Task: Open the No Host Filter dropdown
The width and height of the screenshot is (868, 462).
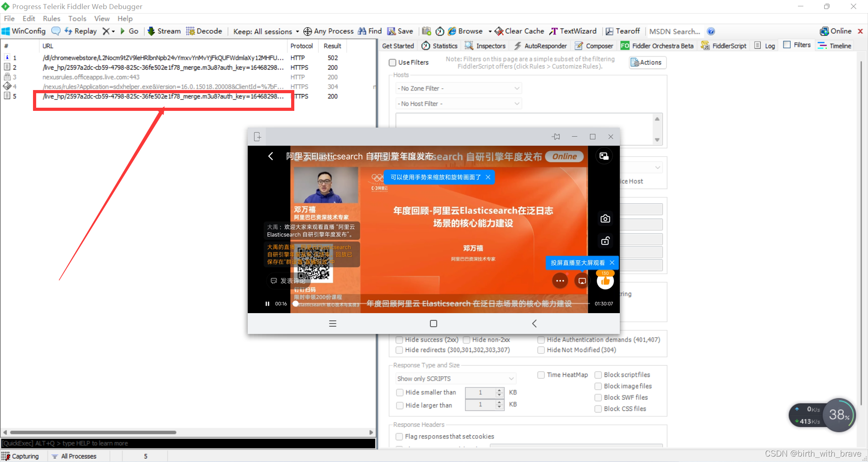Action: pyautogui.click(x=458, y=104)
